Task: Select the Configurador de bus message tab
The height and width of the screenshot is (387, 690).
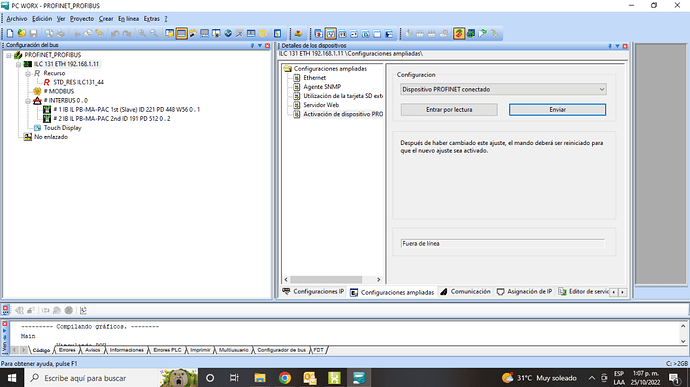Action: [282, 350]
